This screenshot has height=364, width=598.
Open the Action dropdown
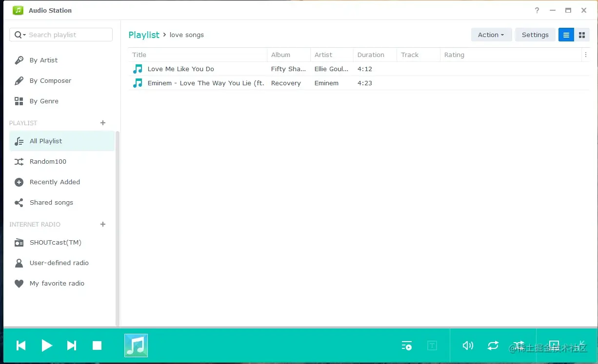491,35
